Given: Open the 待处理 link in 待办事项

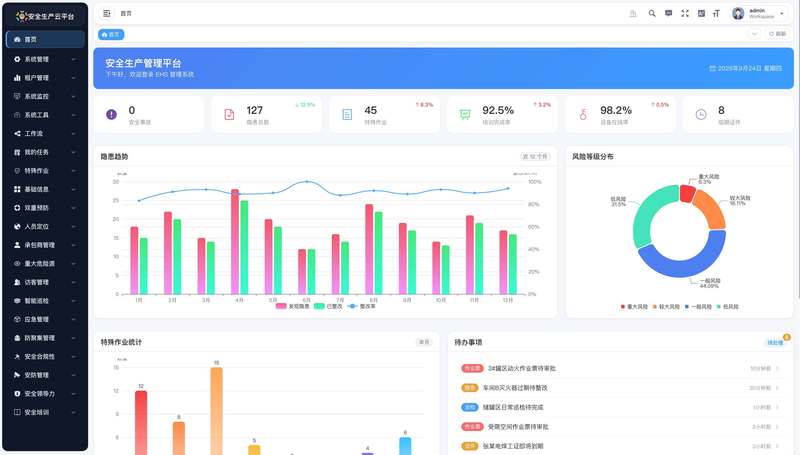Looking at the screenshot, I should click(x=775, y=342).
